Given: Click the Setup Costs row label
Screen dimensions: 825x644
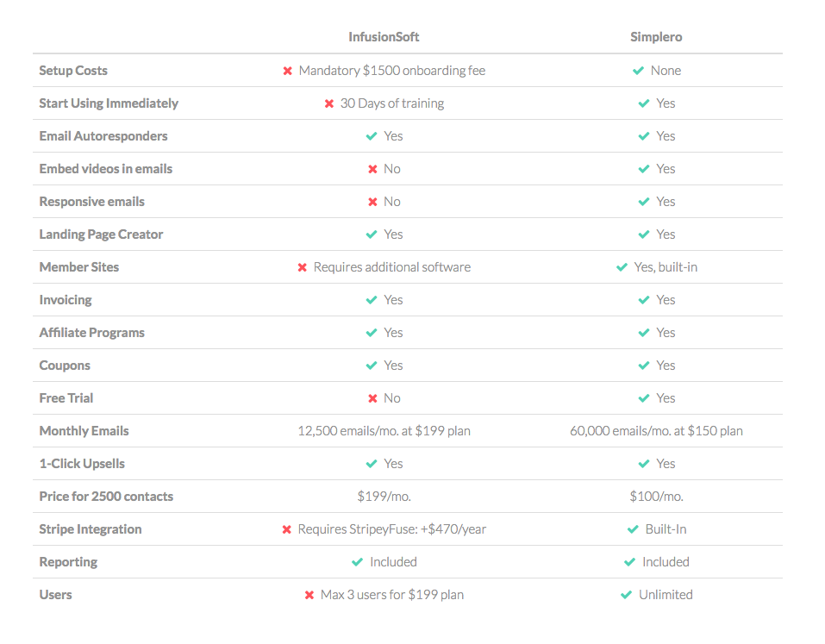Looking at the screenshot, I should coord(73,71).
